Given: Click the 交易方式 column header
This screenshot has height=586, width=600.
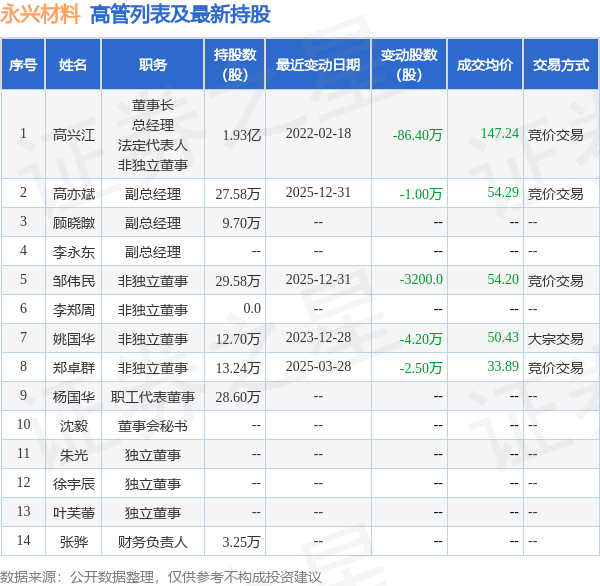Looking at the screenshot, I should 561,65.
